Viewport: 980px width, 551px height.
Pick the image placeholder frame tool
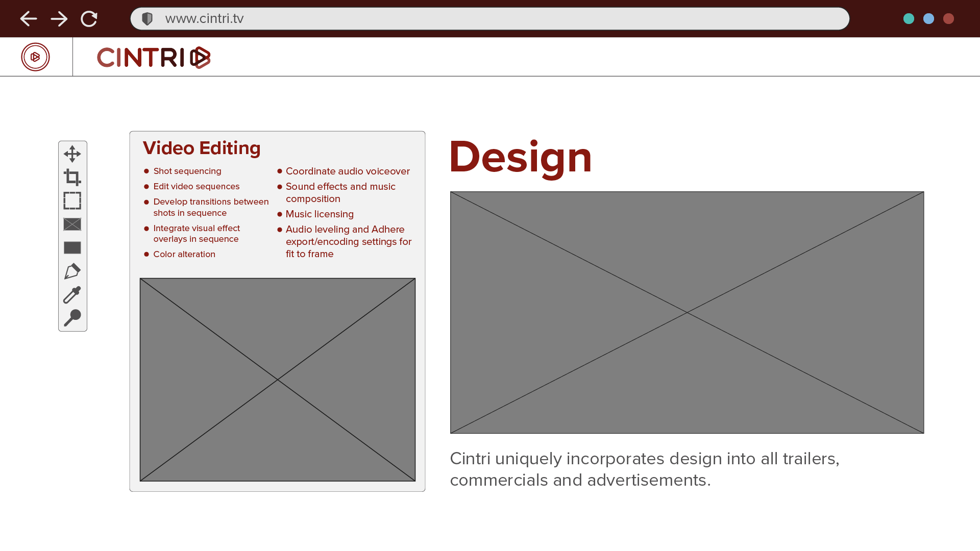[72, 224]
